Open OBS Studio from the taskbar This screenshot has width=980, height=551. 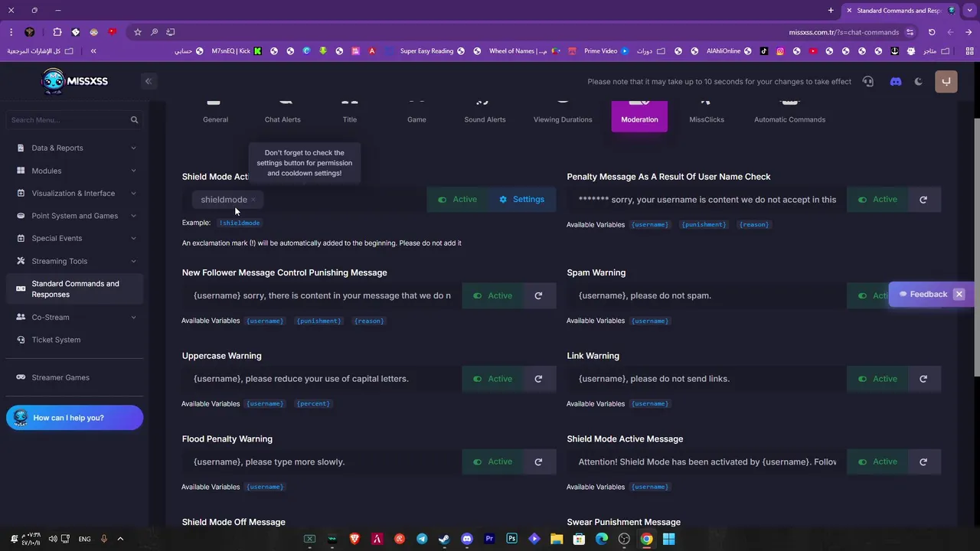[x=624, y=539]
